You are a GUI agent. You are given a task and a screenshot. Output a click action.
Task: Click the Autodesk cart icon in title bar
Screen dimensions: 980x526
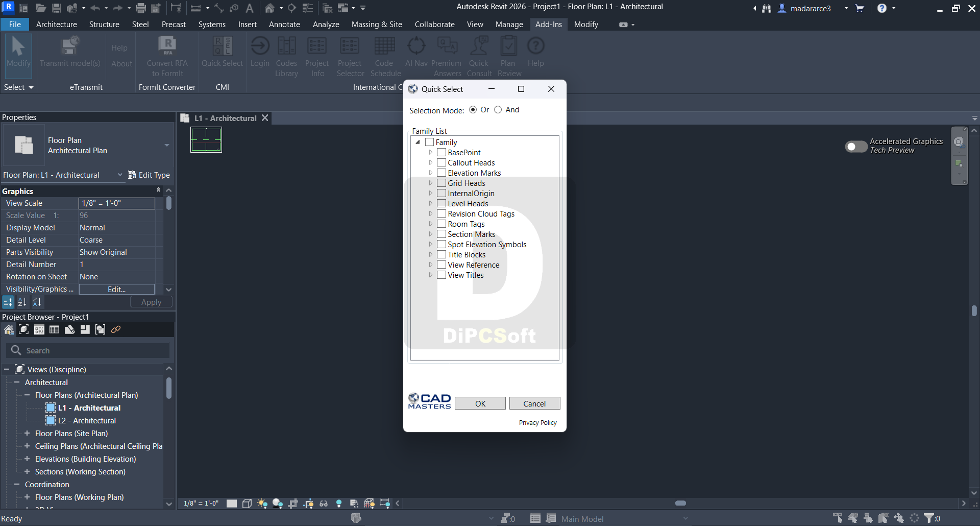[860, 8]
